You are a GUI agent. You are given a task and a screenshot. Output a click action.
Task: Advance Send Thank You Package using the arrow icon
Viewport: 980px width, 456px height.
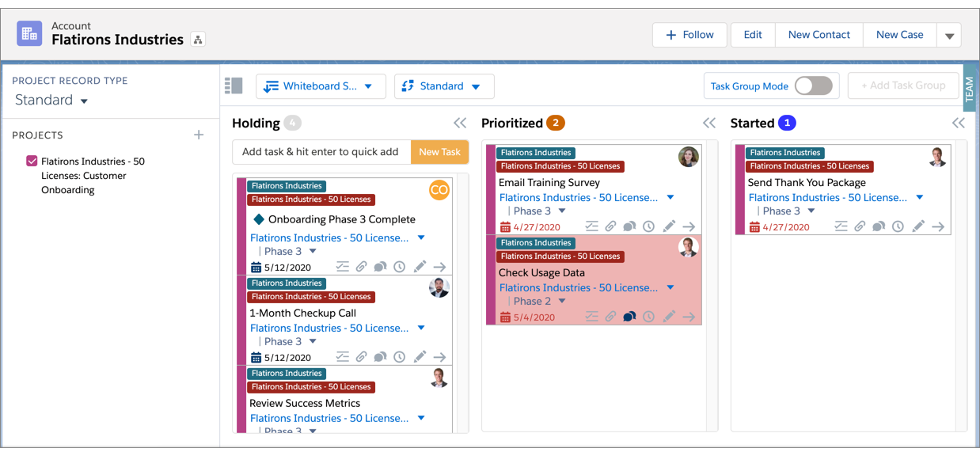939,226
